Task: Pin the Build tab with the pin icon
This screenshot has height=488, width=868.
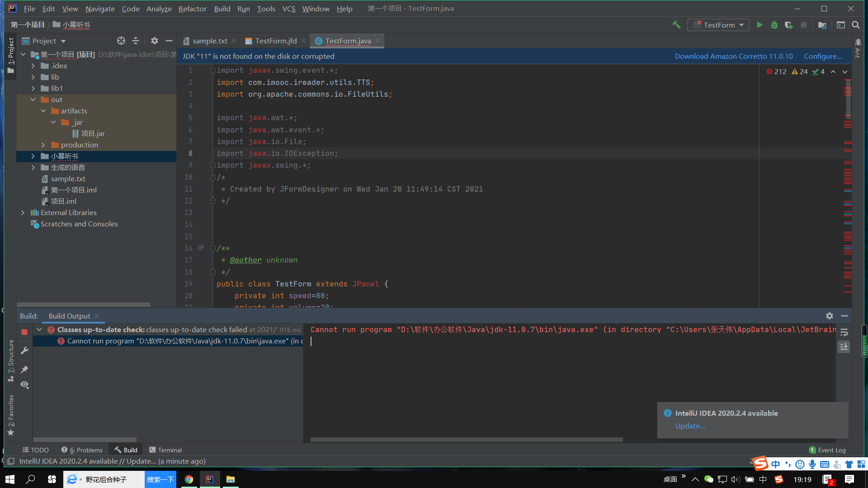Action: point(24,369)
